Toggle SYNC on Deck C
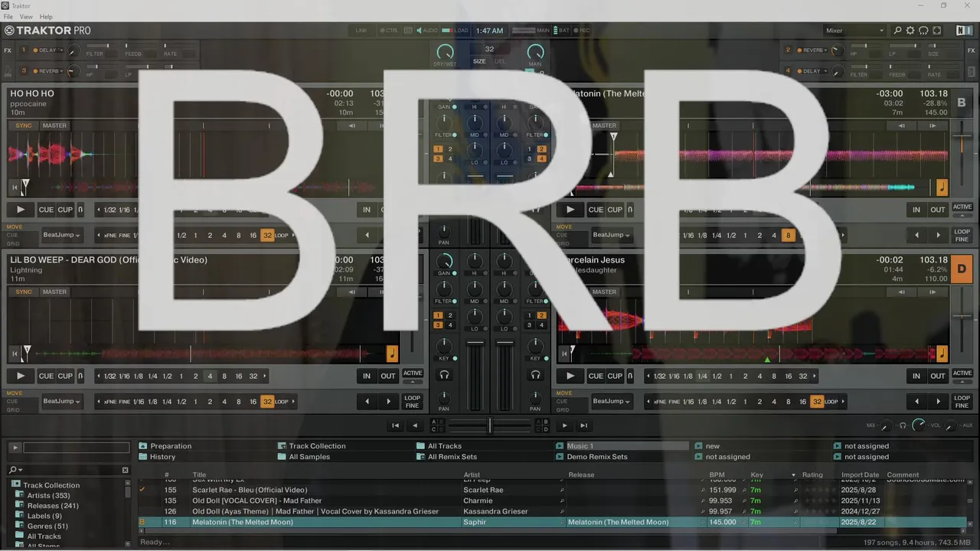Viewport: 980px width, 551px height. 24,292
